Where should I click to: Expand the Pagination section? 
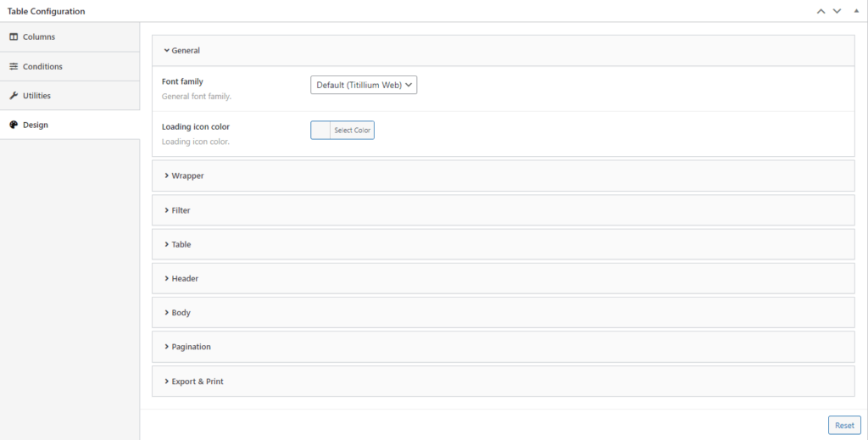(x=191, y=347)
